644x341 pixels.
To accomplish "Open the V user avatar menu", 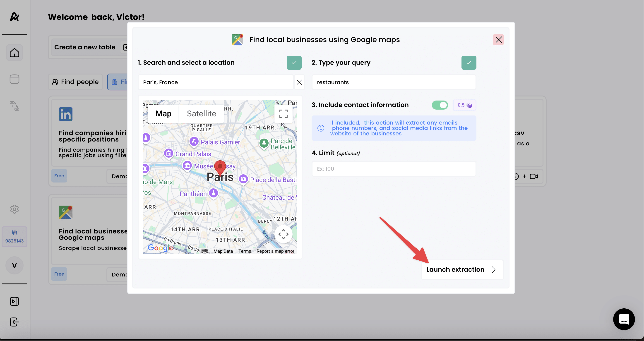I will point(14,265).
